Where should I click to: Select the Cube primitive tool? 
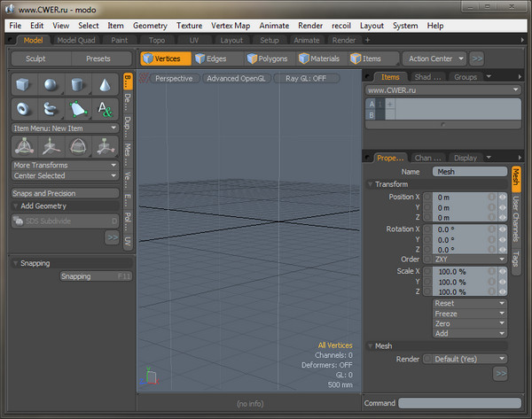click(x=24, y=85)
